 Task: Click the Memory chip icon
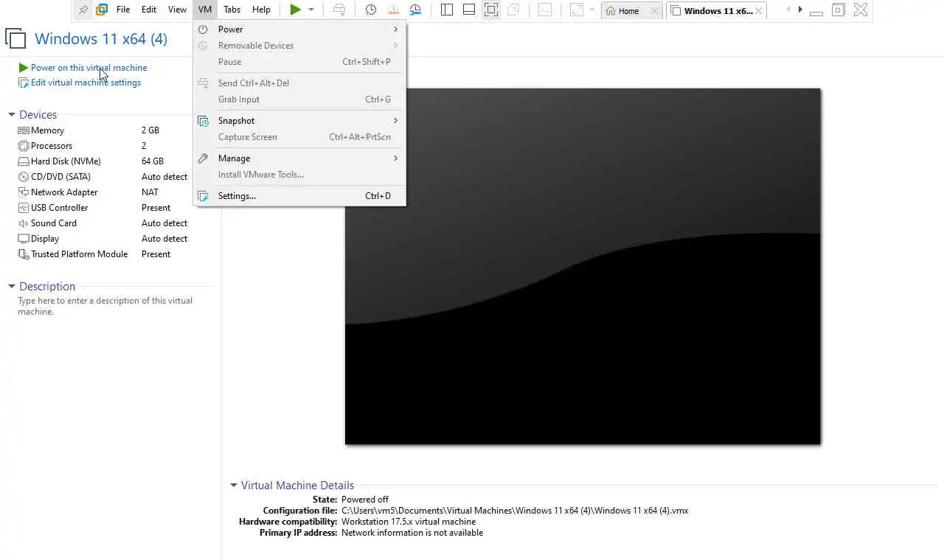pyautogui.click(x=24, y=130)
